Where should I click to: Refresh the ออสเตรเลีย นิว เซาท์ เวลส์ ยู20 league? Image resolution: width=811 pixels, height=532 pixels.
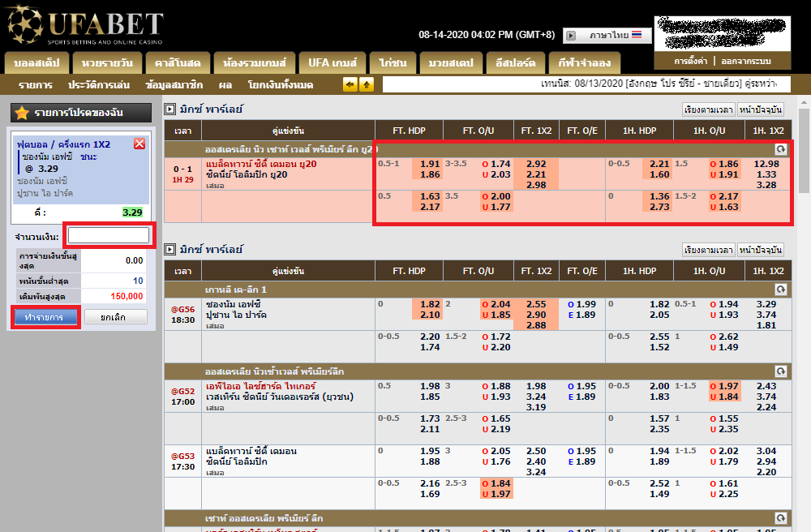click(780, 149)
